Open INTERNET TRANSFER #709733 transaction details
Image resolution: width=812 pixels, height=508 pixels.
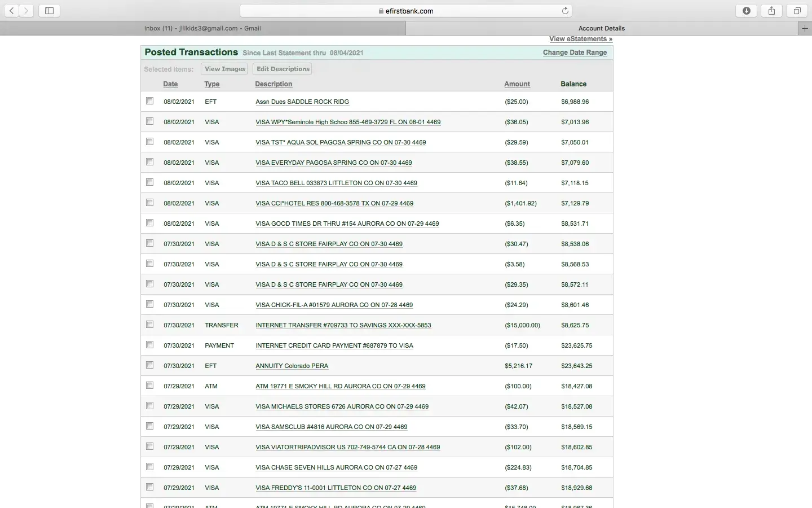coord(343,325)
